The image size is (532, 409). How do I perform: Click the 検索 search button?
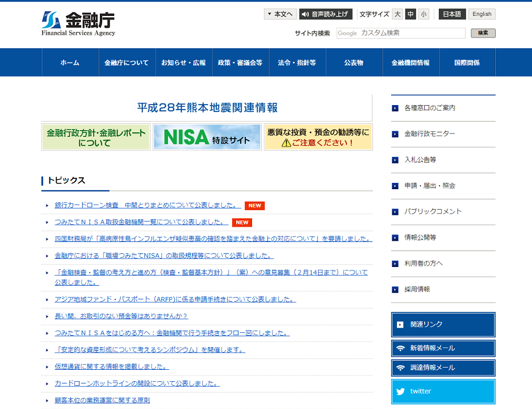(x=483, y=34)
